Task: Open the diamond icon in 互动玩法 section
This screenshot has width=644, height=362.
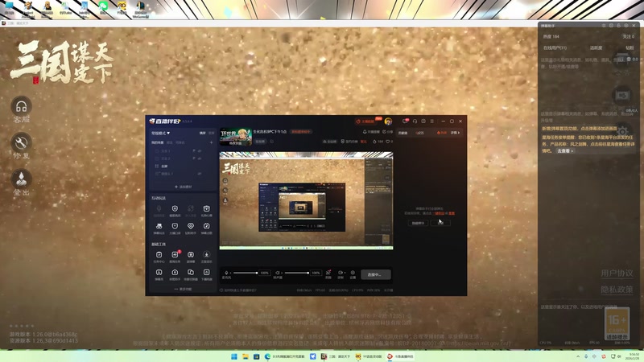Action: pos(191,226)
